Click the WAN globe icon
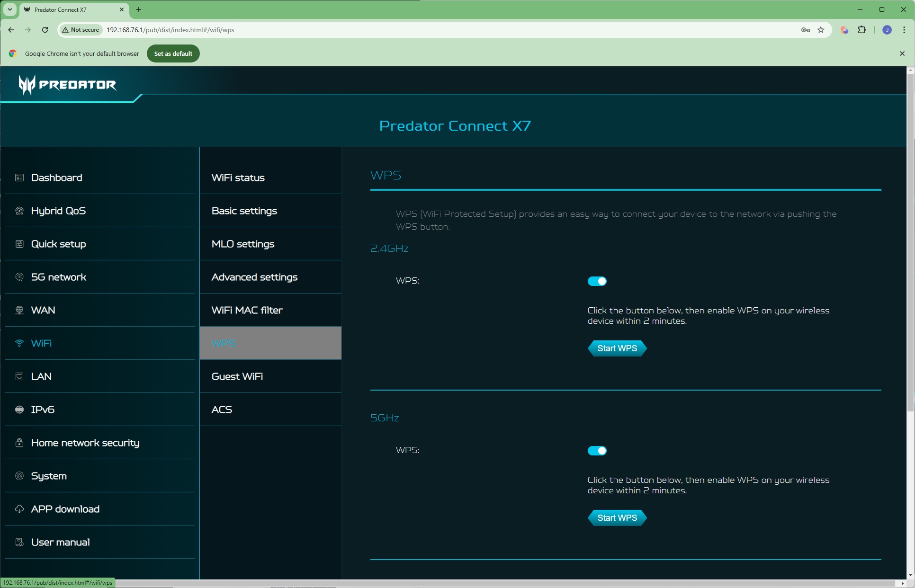This screenshot has height=588, width=915. tap(19, 310)
